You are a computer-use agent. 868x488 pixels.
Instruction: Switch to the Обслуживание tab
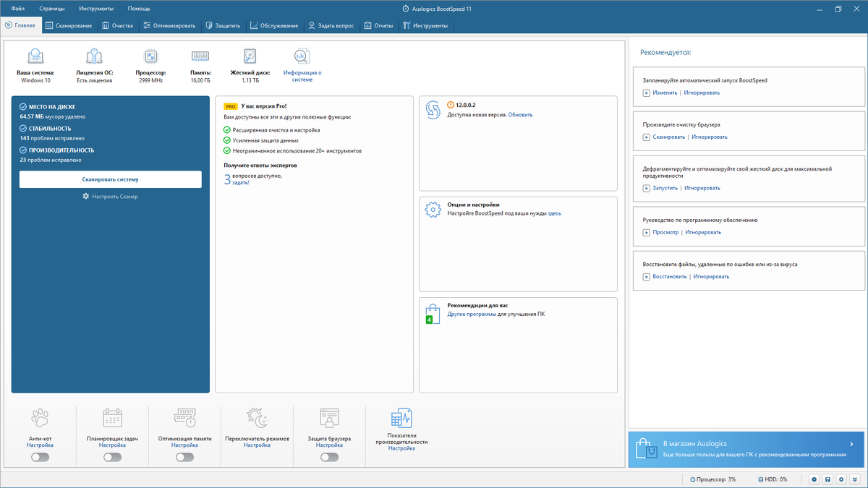click(274, 25)
